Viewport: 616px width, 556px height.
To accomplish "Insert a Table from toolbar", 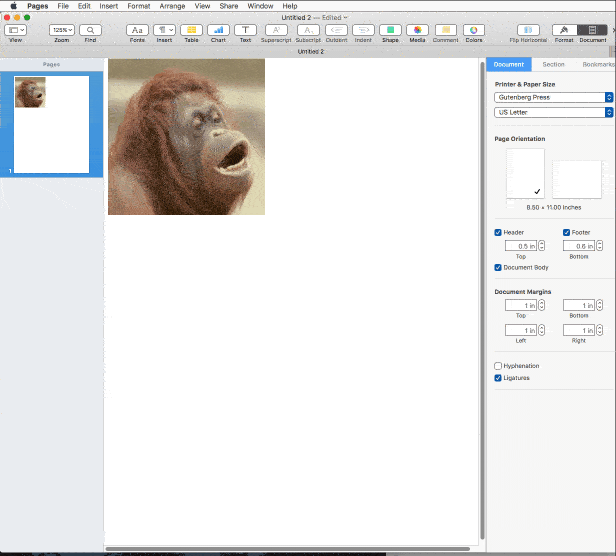I will 191,30.
